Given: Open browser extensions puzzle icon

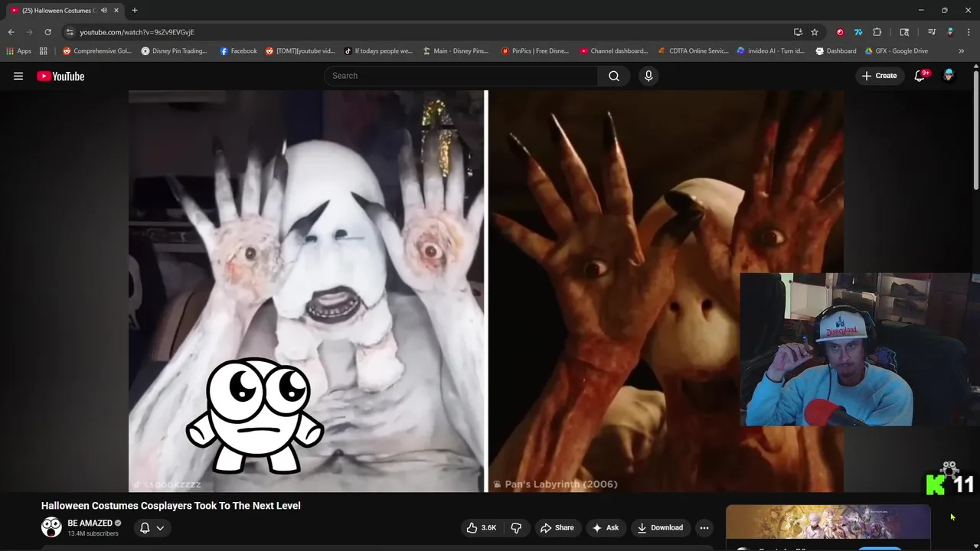Looking at the screenshot, I should coord(877,32).
